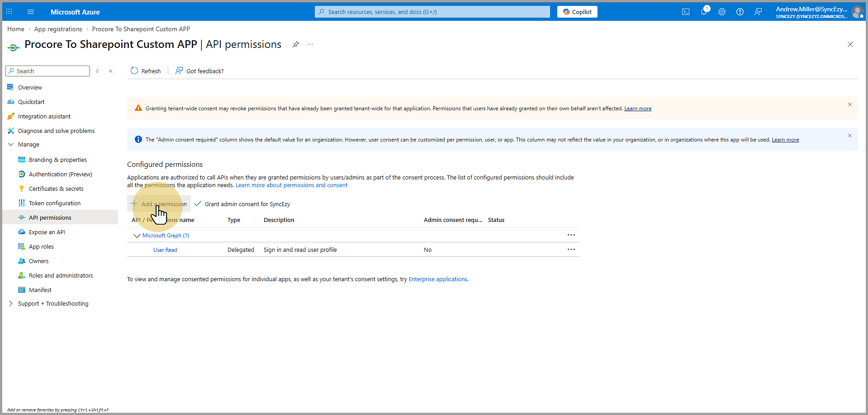Navigate to App registrations breadcrumb
The image size is (868, 415).
click(58, 29)
